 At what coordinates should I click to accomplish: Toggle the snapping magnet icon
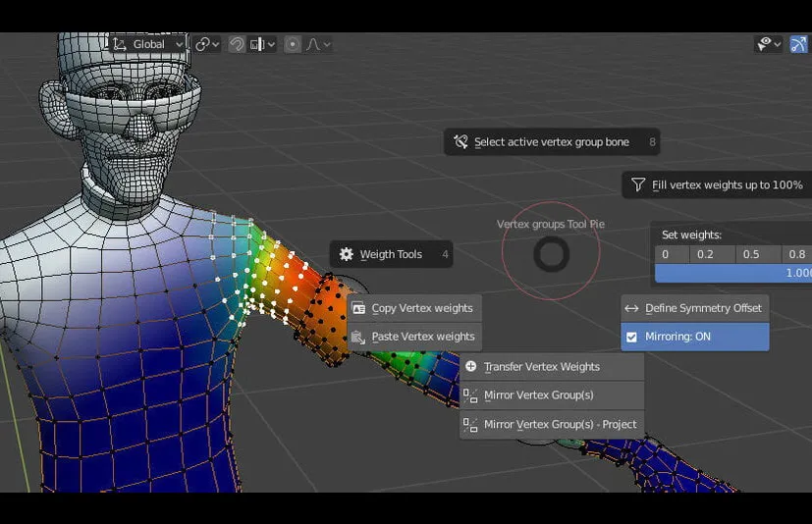(x=237, y=44)
